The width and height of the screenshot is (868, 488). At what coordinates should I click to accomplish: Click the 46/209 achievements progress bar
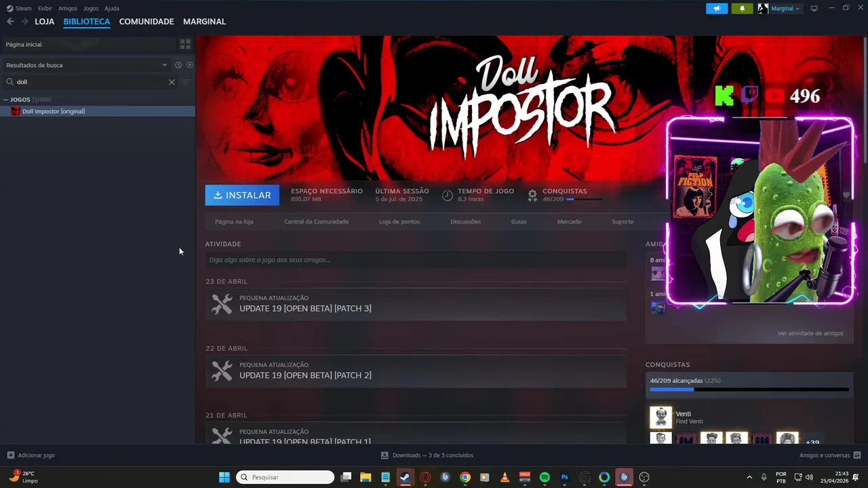click(749, 390)
